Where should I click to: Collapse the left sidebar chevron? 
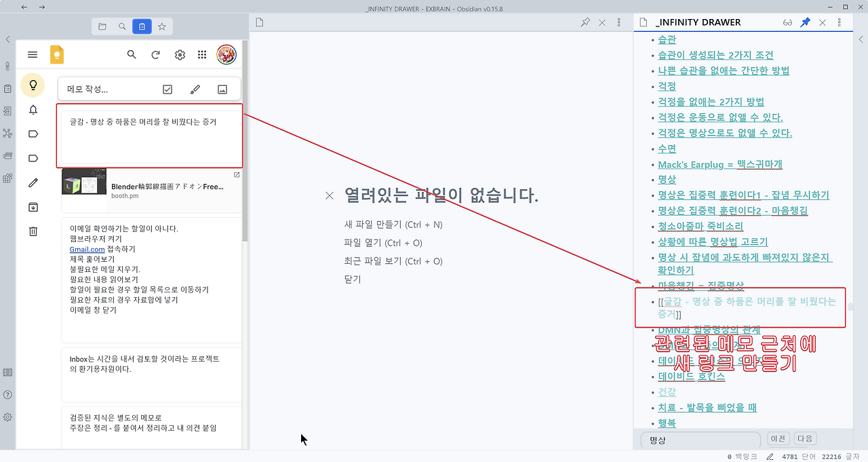pos(7,39)
